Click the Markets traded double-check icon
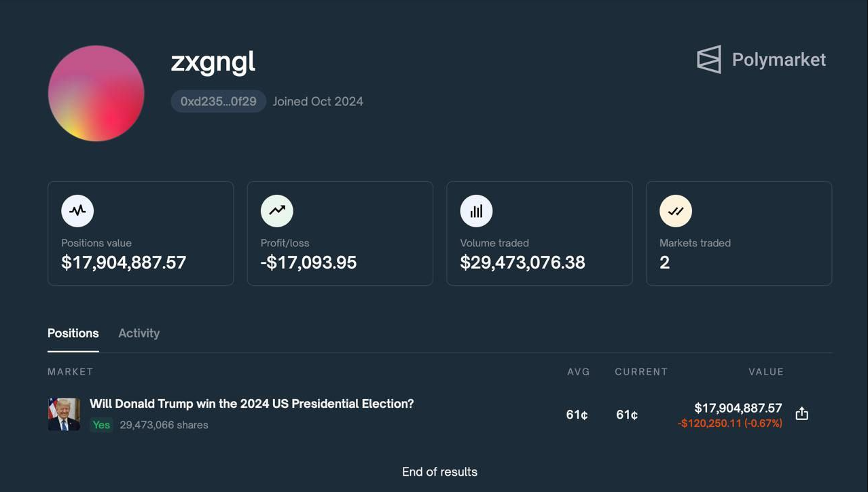Image resolution: width=868 pixels, height=492 pixels. (x=676, y=210)
